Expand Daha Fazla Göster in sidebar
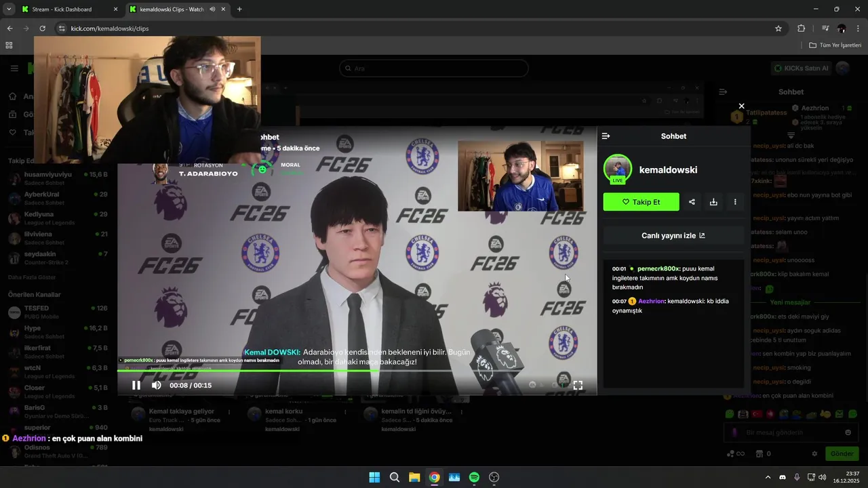Screen dimensions: 868x488 coord(31,277)
